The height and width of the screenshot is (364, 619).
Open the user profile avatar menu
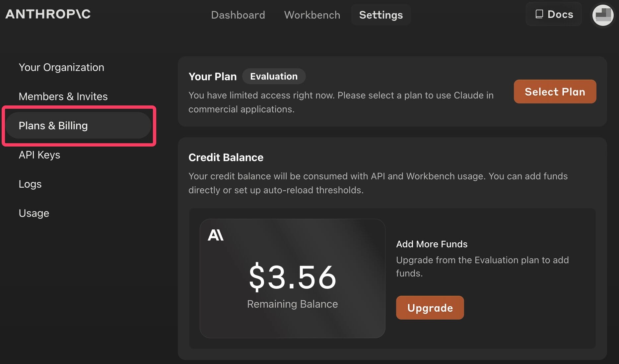pyautogui.click(x=603, y=15)
